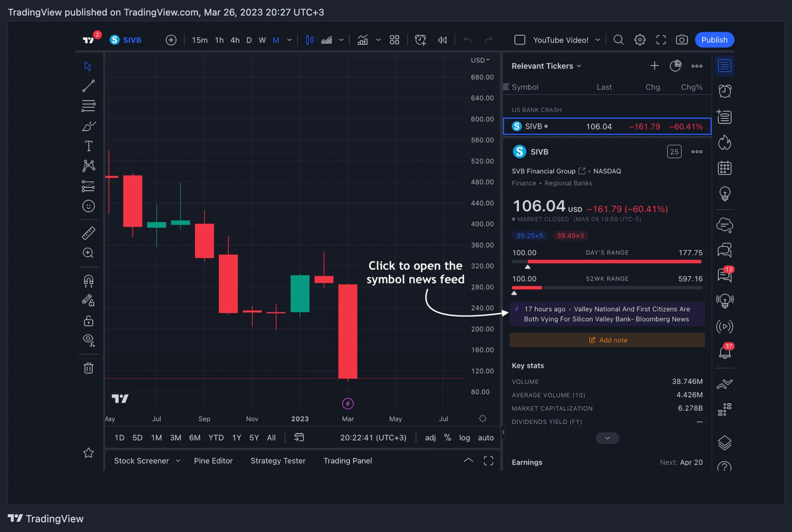Screen dimensions: 792x532
Task: Open the emoji icons tool
Action: 89,206
